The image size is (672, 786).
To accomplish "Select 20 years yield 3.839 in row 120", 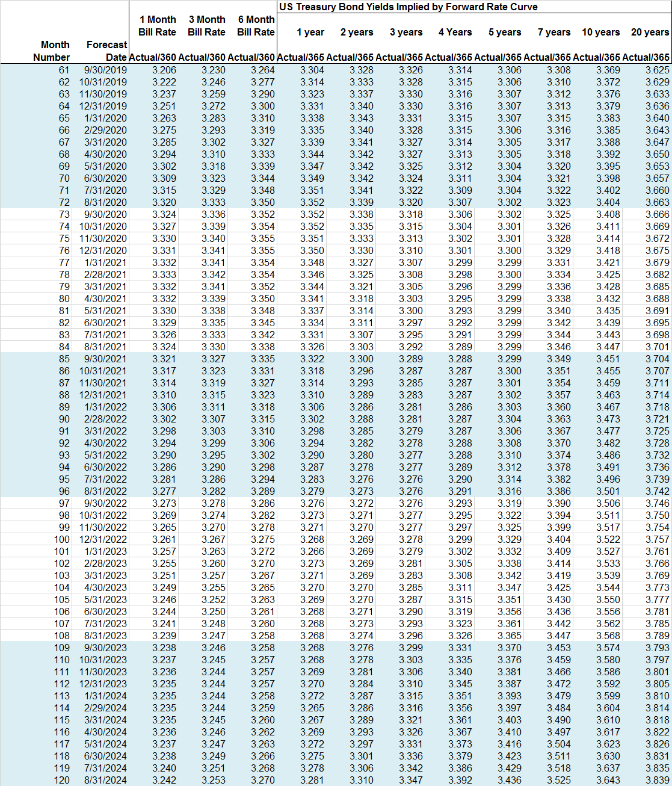I will click(x=657, y=780).
